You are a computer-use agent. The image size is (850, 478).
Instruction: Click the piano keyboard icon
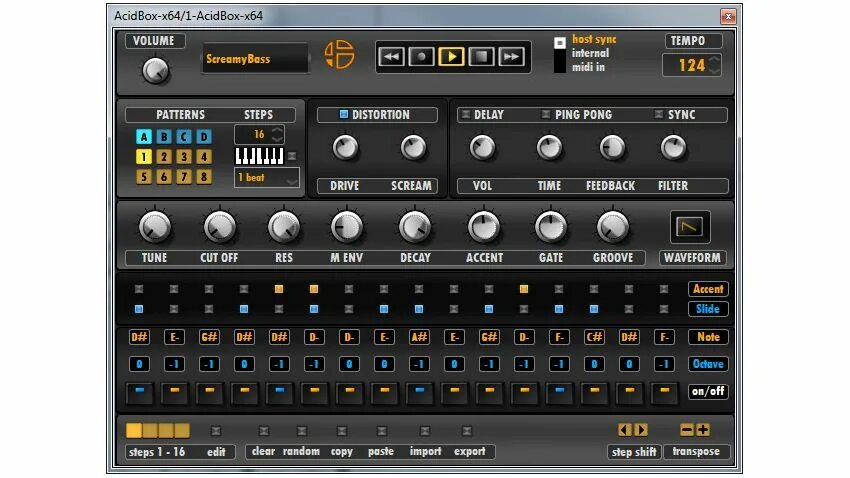point(259,156)
